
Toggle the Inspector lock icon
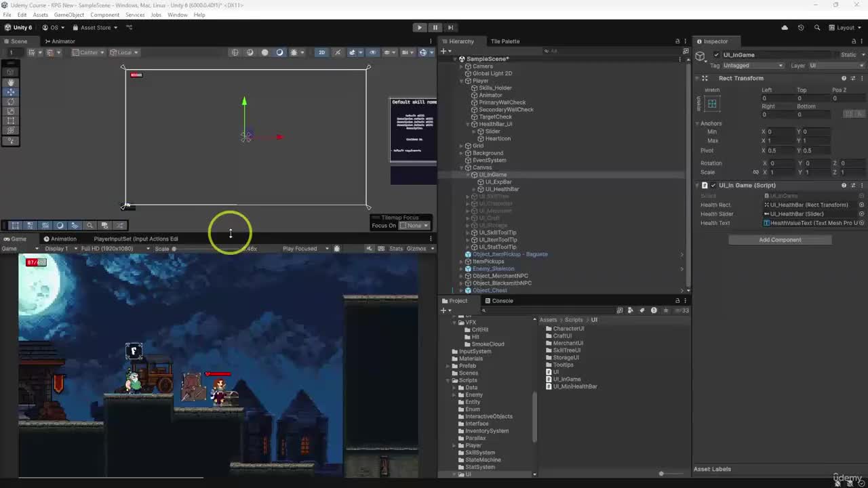point(854,41)
